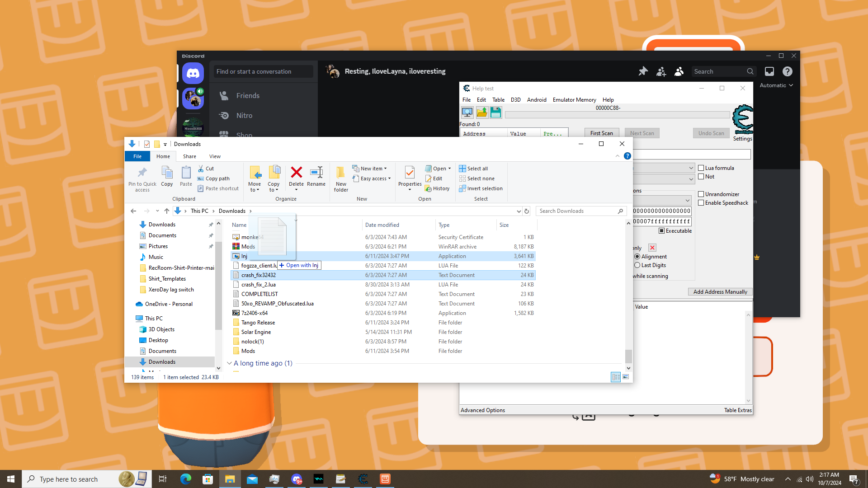The height and width of the screenshot is (488, 868).
Task: Expand the address bar history dropdown
Action: 519,211
